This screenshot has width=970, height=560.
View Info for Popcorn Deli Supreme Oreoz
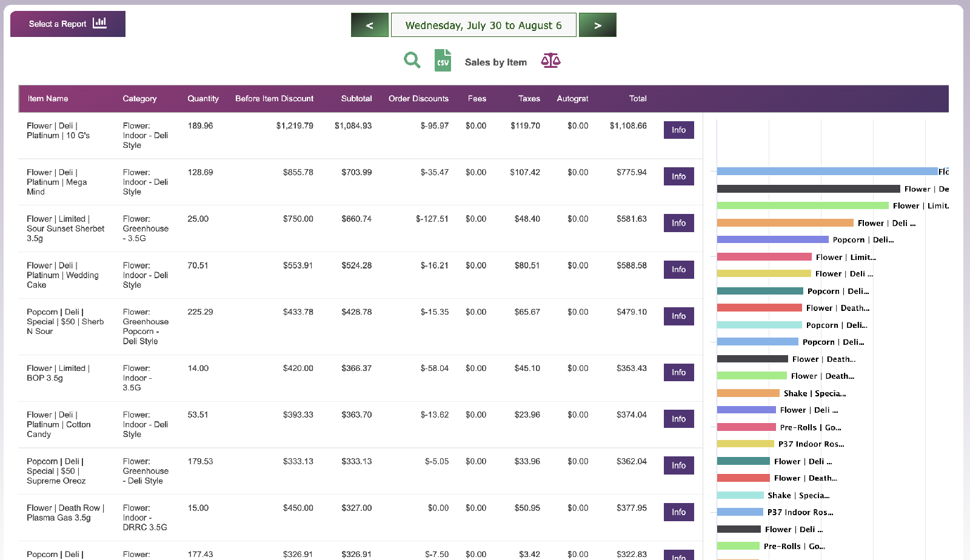678,465
